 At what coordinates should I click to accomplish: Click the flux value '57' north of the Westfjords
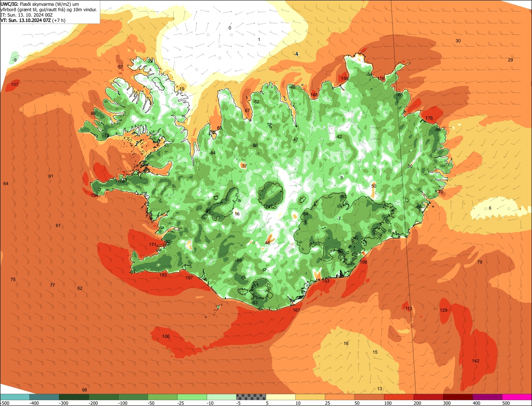(121, 67)
